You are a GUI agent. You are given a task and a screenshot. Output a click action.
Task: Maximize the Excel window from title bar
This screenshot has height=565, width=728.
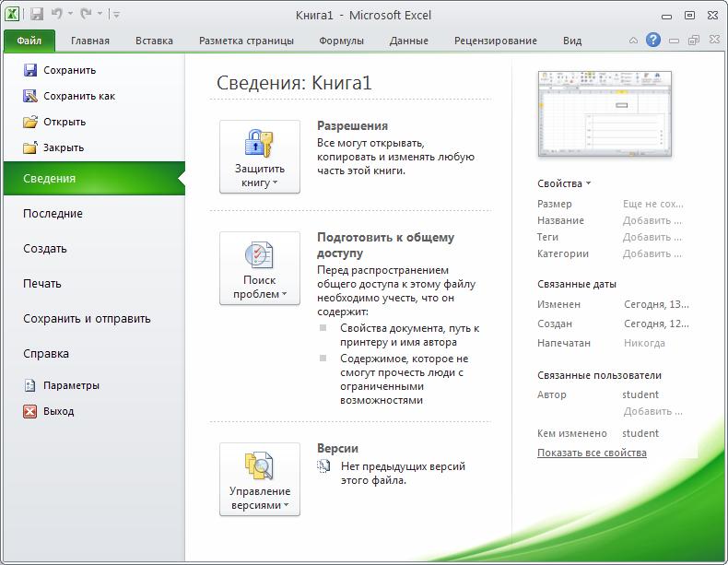point(690,16)
